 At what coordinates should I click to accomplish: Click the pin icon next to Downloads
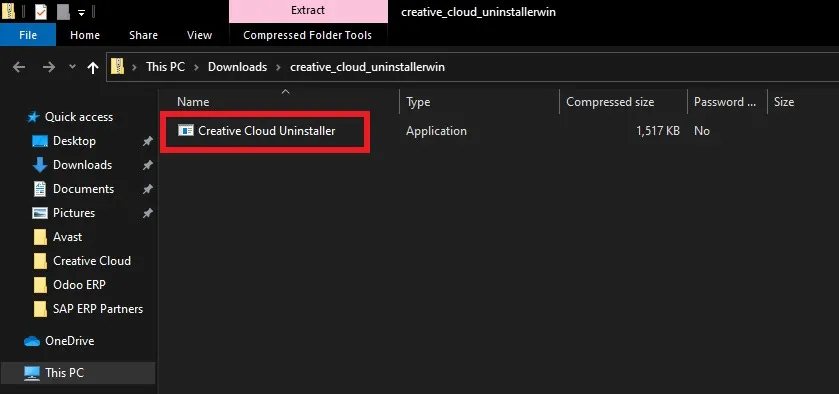point(148,165)
